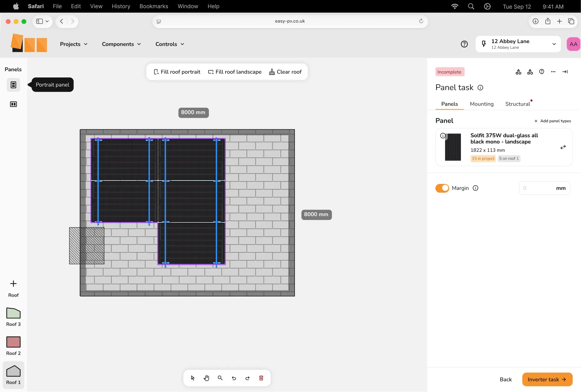Open Spotlight search in menu bar
Screen dimensions: 581x392
(471, 6)
